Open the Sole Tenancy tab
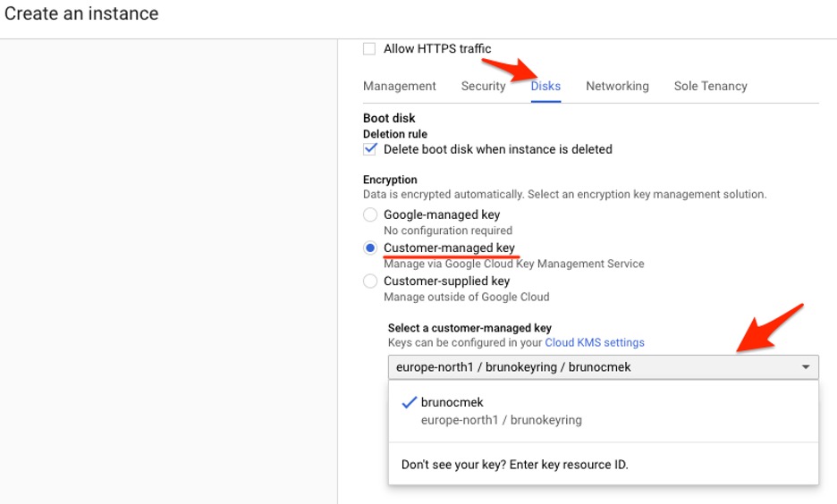 pos(710,87)
